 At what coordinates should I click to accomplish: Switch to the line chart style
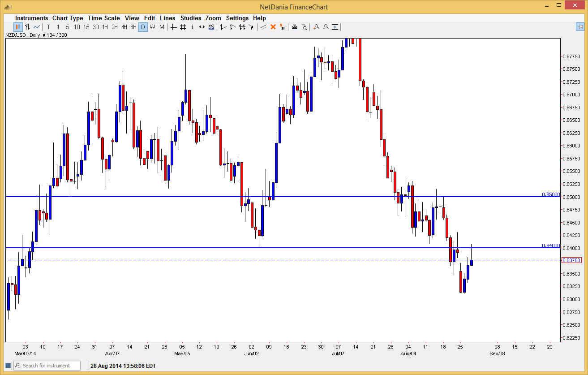click(x=35, y=27)
